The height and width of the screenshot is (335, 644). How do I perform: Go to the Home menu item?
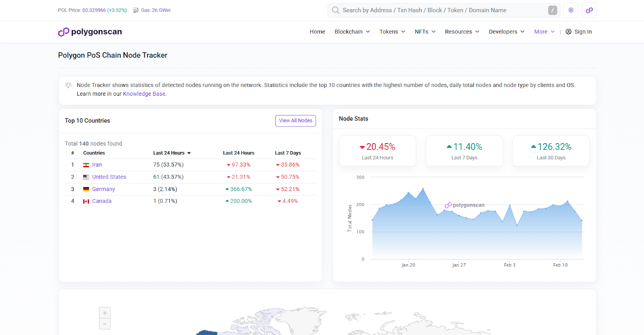coord(317,32)
